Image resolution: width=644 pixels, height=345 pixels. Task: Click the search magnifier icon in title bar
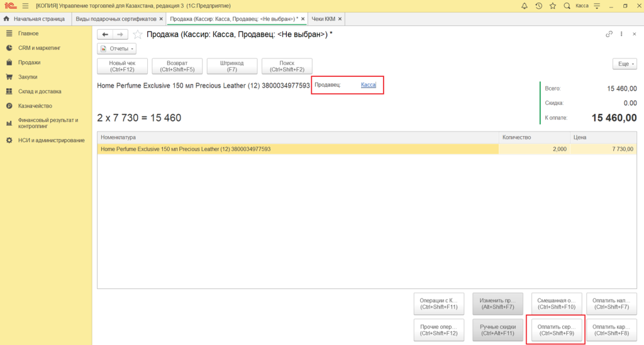(x=567, y=6)
